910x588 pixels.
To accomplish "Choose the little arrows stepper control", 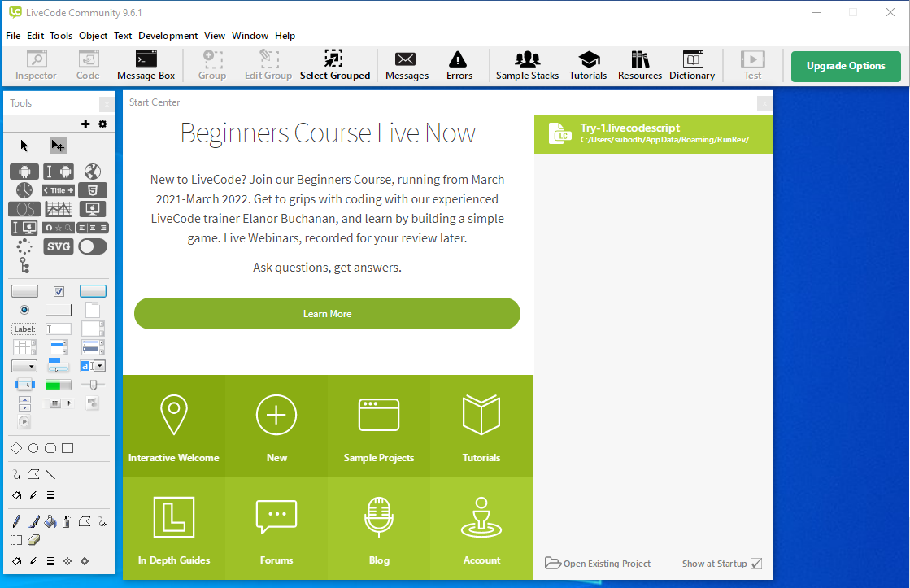I will click(x=24, y=403).
